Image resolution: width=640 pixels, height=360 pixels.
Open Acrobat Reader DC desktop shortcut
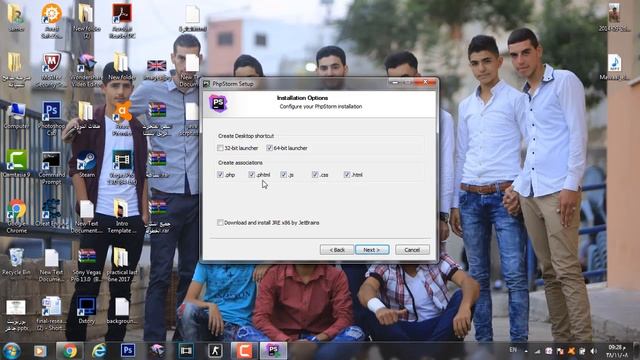coord(122,21)
